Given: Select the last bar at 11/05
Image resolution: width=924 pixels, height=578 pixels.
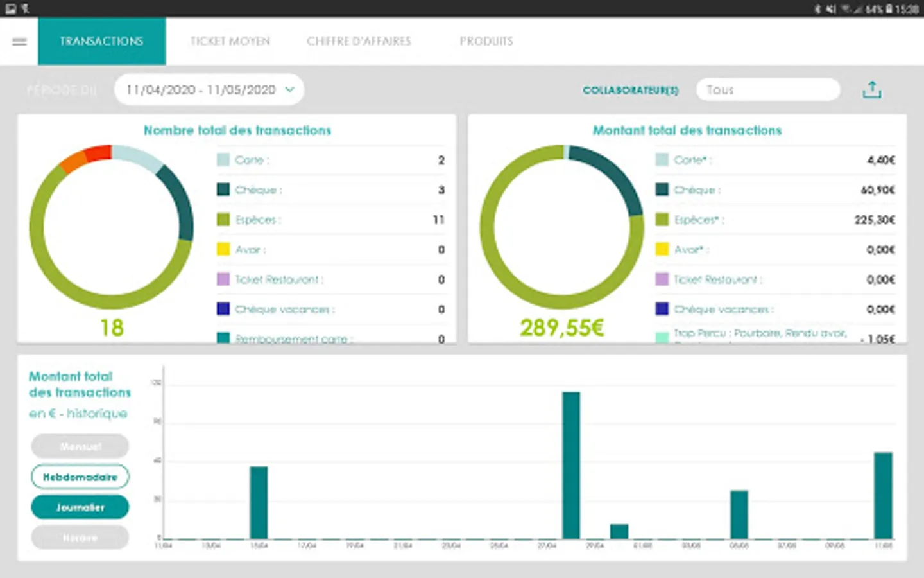Looking at the screenshot, I should click(884, 495).
